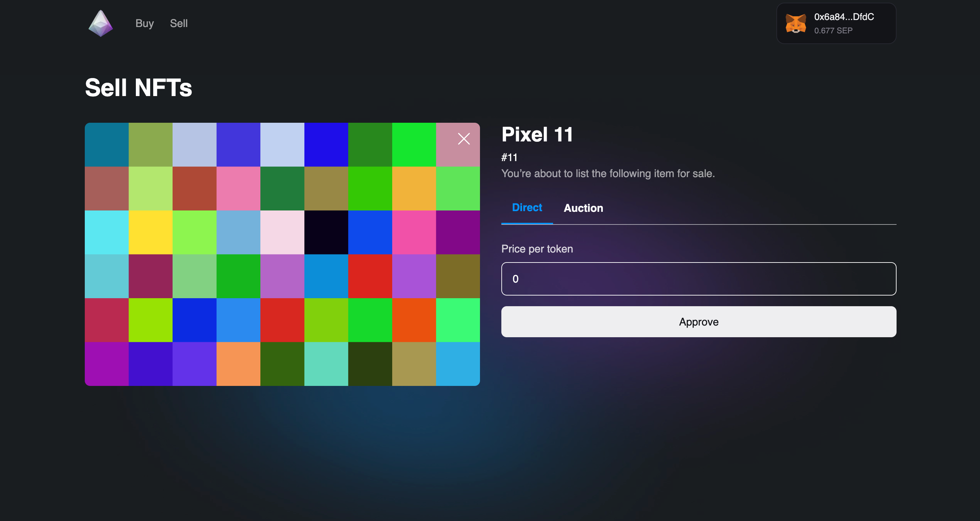Switch to the Direct listing tab
980x521 pixels.
[526, 208]
